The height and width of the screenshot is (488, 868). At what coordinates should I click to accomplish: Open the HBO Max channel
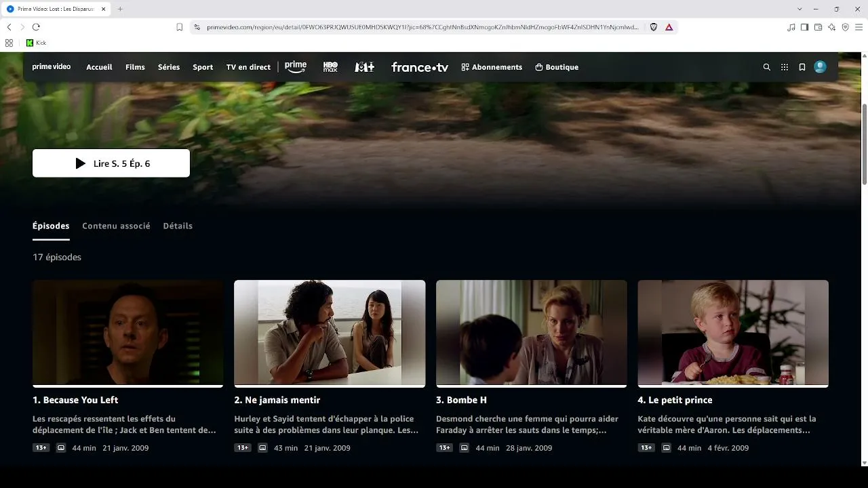click(x=330, y=67)
